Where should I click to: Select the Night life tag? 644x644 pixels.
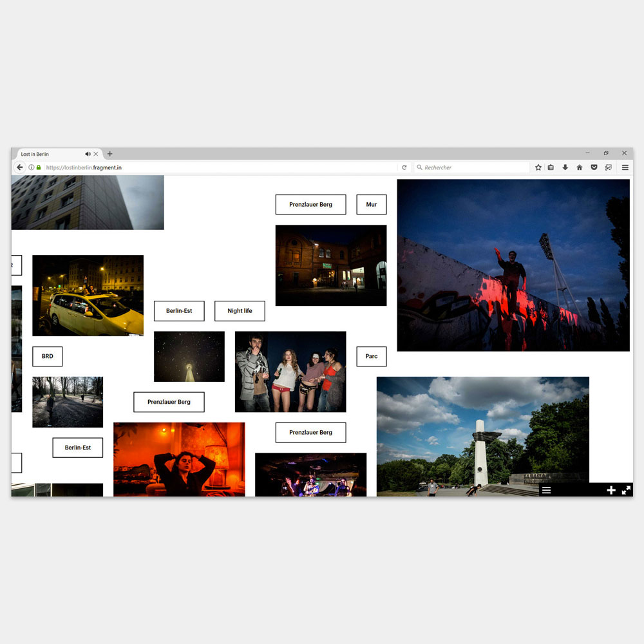[x=240, y=311]
